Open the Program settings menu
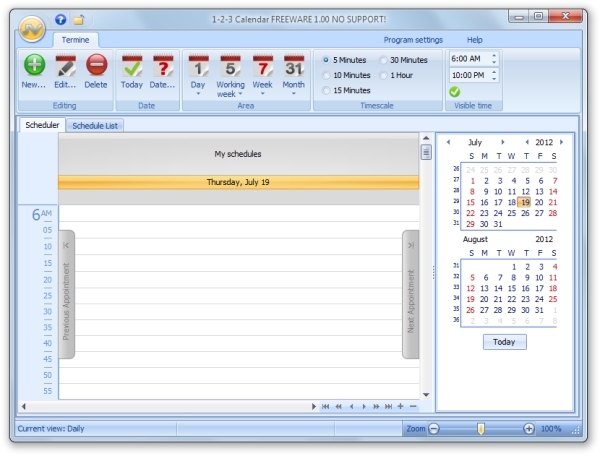Image resolution: width=600 pixels, height=456 pixels. pos(413,40)
